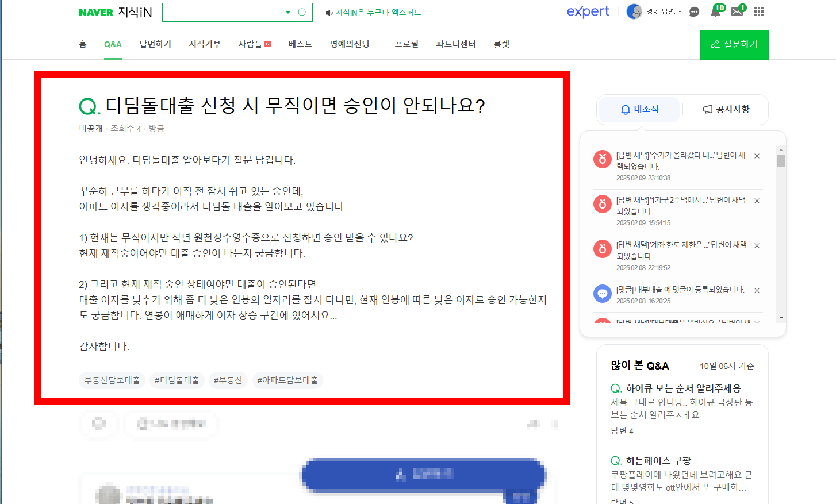Open the 프로필 menu item

pyautogui.click(x=407, y=44)
